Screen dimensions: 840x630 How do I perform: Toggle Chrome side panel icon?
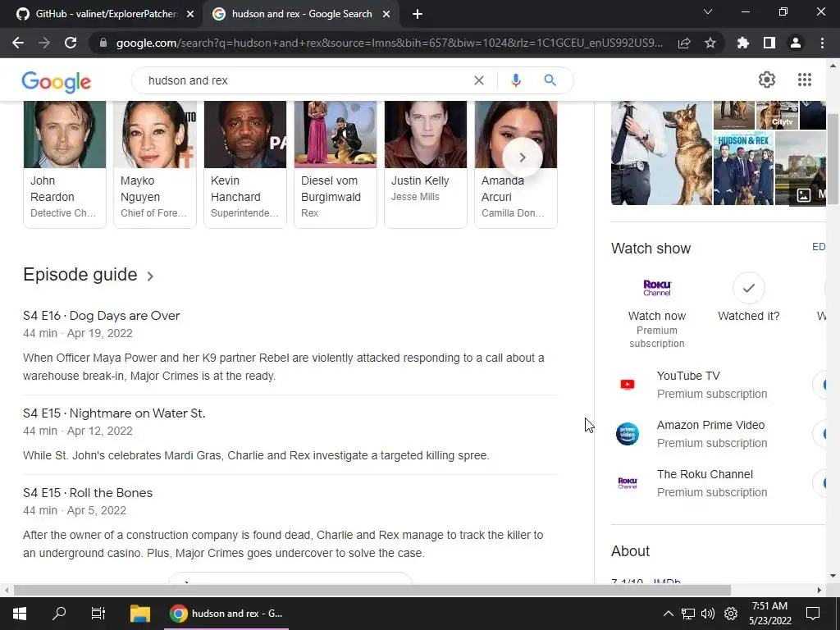coord(769,43)
